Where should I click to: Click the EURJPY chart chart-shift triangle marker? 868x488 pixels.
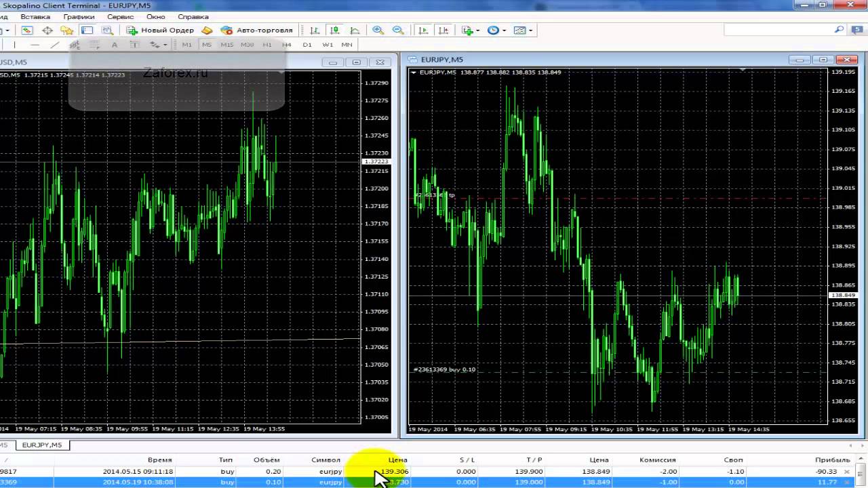coord(743,70)
